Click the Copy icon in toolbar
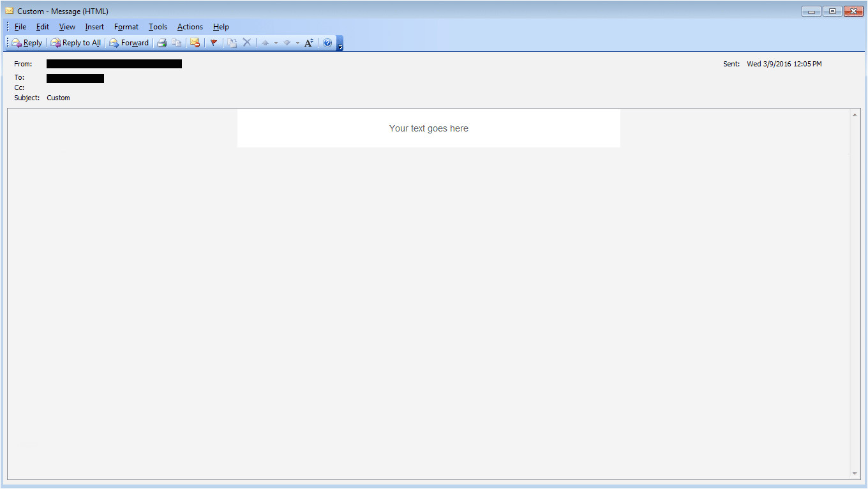The height and width of the screenshot is (489, 868). pos(176,43)
